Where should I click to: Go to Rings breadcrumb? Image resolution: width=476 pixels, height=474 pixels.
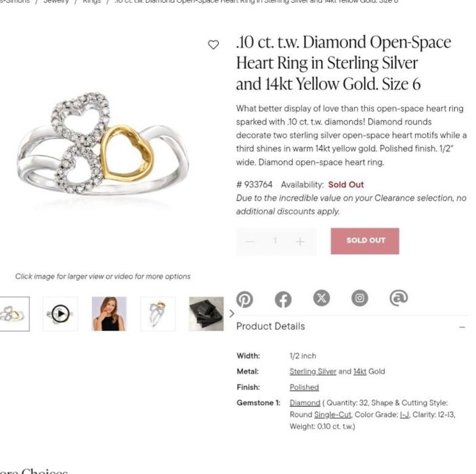[x=91, y=1]
